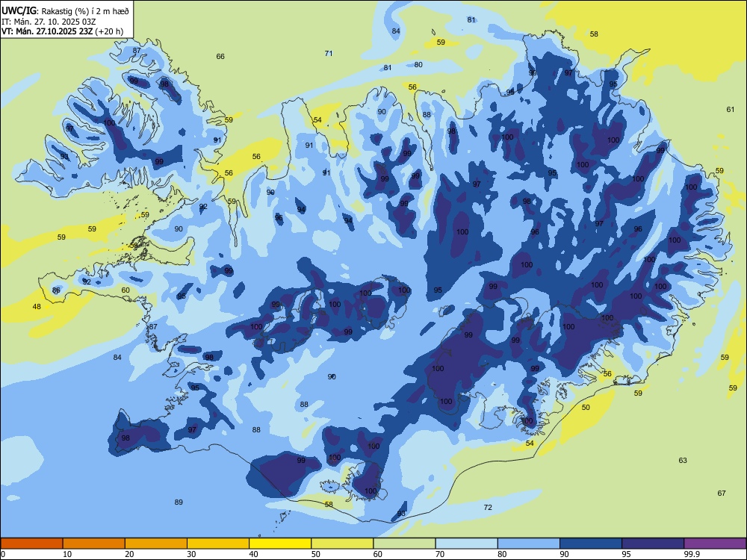Image resolution: width=747 pixels, height=560 pixels.
Task: Select the light blue 80–90 legend swatch
Action: point(529,544)
